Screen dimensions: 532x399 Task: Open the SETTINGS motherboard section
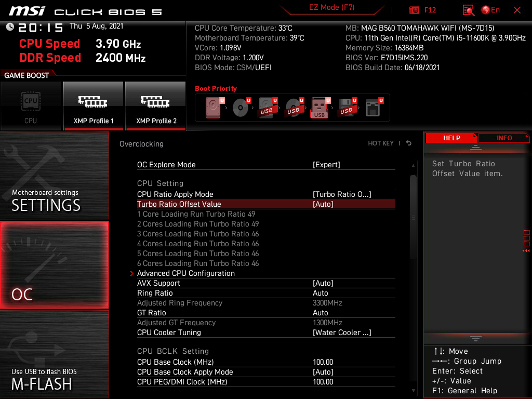coord(54,176)
